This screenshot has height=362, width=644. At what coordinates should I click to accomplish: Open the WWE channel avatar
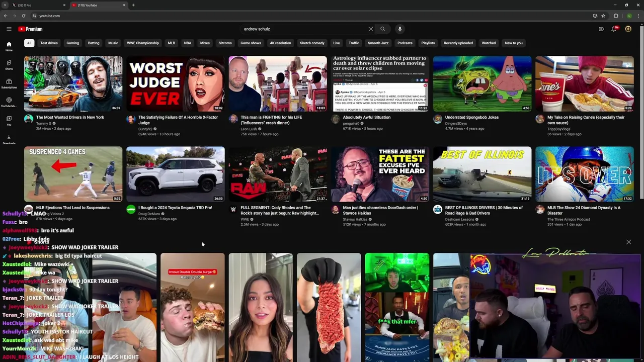pos(233,210)
